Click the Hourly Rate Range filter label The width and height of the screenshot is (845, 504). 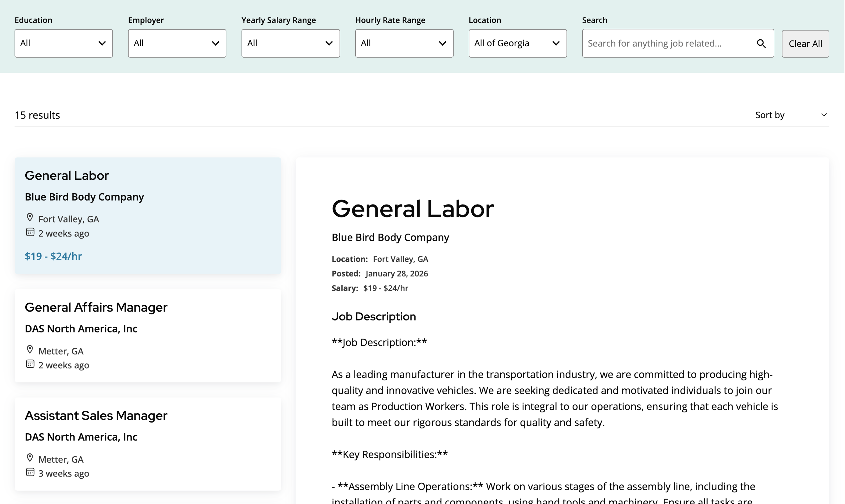pos(390,20)
